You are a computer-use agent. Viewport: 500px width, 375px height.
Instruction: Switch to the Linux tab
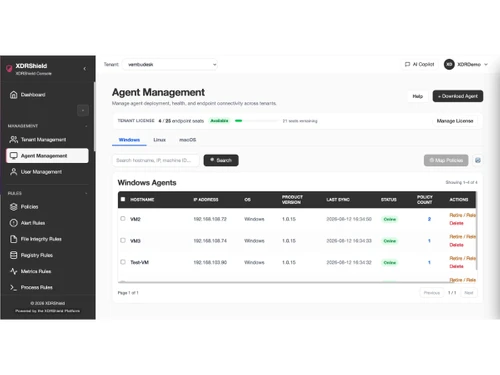pyautogui.click(x=159, y=140)
